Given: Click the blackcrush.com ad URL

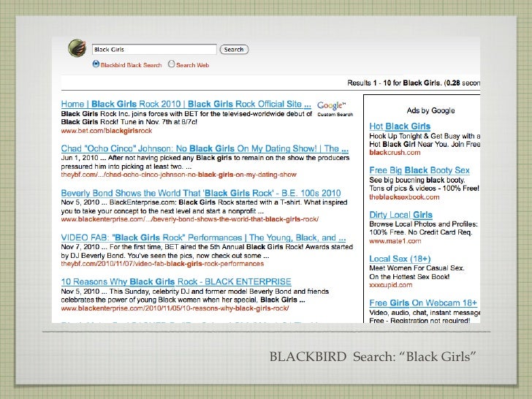Looking at the screenshot, I should click(x=395, y=152).
